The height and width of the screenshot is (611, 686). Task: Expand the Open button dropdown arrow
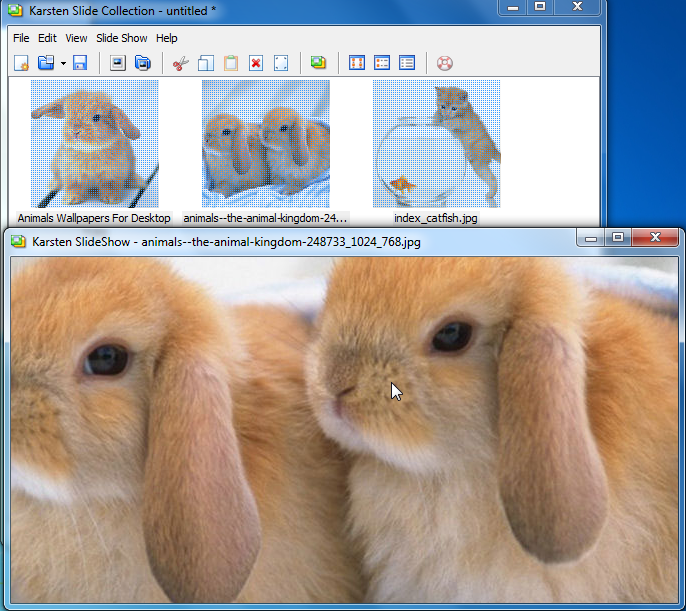[x=63, y=63]
